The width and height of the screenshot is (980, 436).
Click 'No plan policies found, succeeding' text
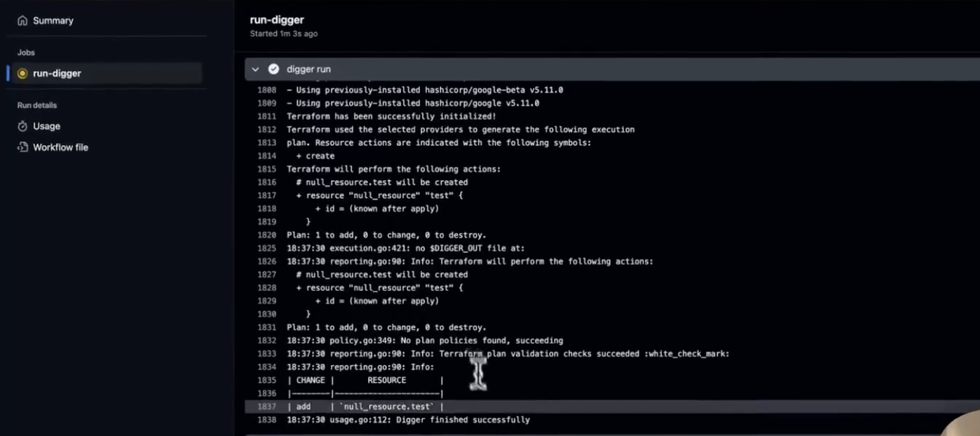point(482,341)
